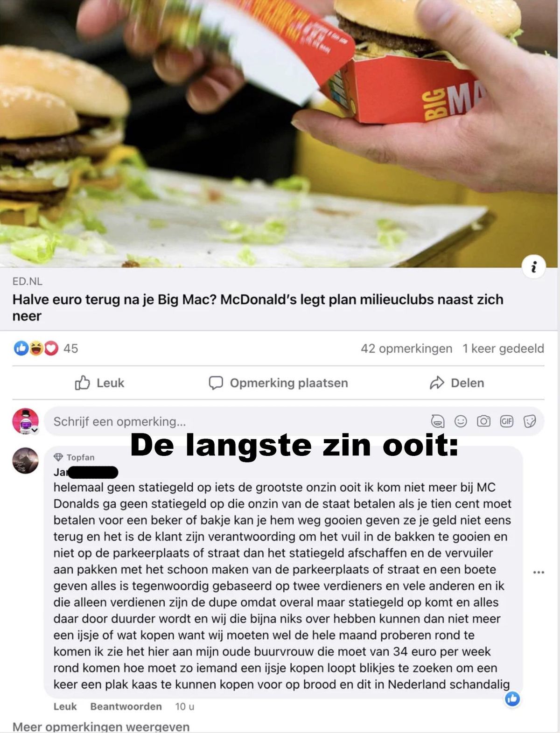Open the 42 opmerkingen link
Screen dimensions: 560x733
406,349
